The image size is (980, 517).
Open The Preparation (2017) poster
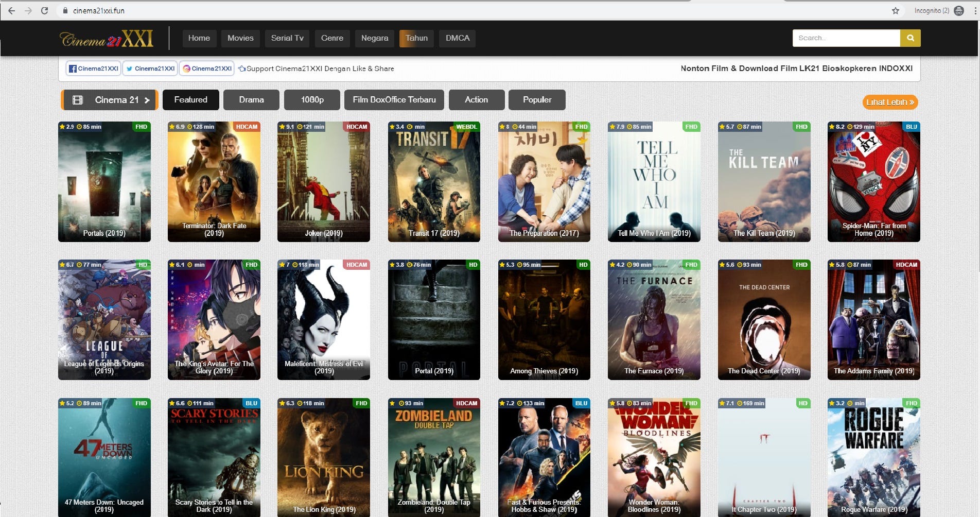pos(544,182)
